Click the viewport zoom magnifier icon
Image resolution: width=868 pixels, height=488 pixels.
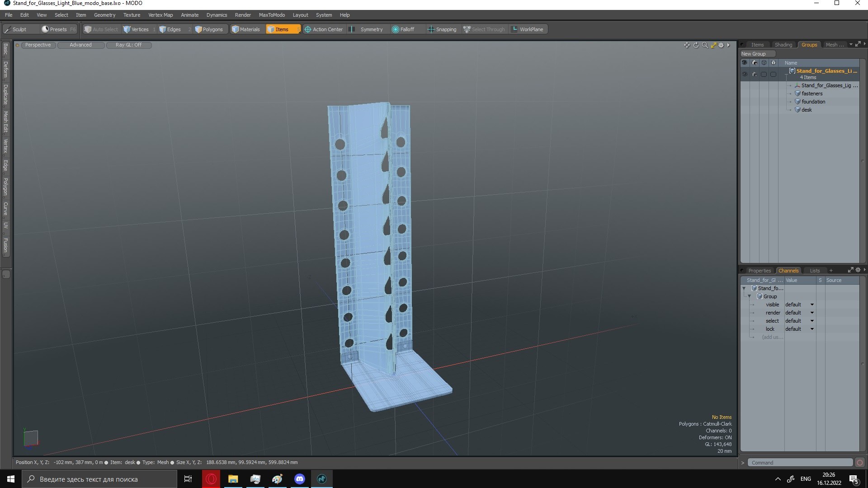[705, 45]
